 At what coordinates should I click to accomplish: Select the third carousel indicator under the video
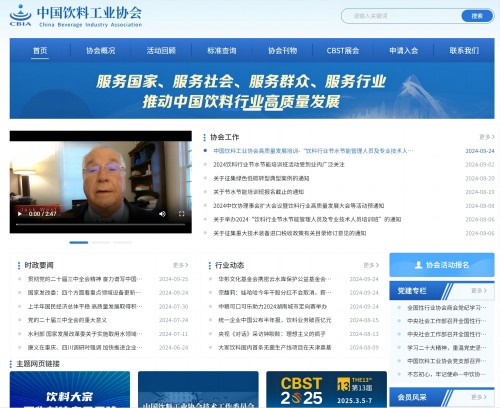(123, 243)
